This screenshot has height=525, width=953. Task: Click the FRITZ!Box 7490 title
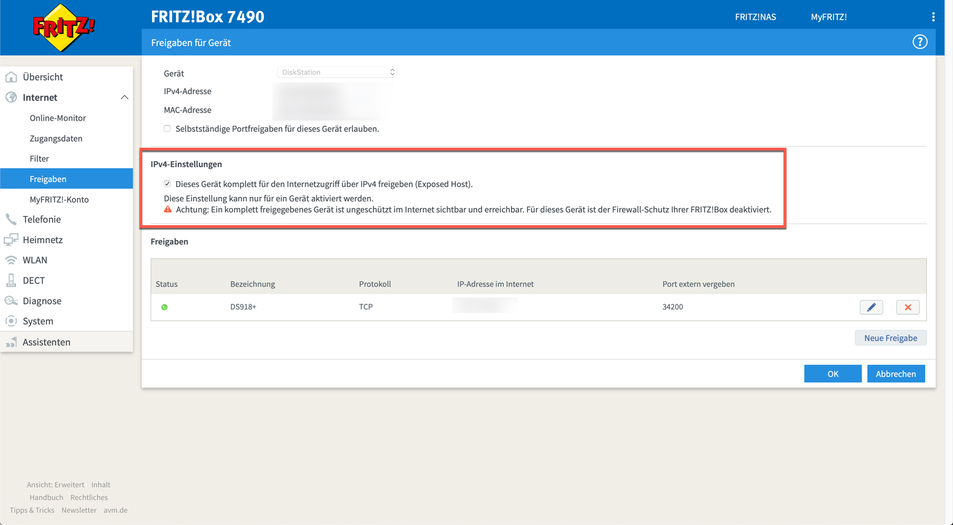[x=208, y=16]
